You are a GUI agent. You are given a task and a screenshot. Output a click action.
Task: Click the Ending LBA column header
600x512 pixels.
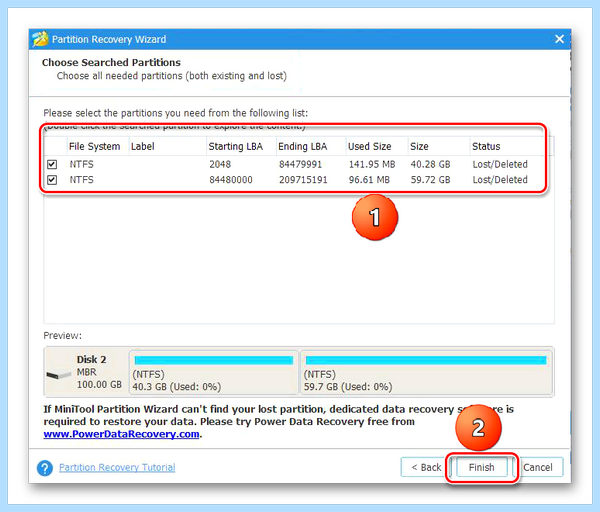tap(311, 147)
